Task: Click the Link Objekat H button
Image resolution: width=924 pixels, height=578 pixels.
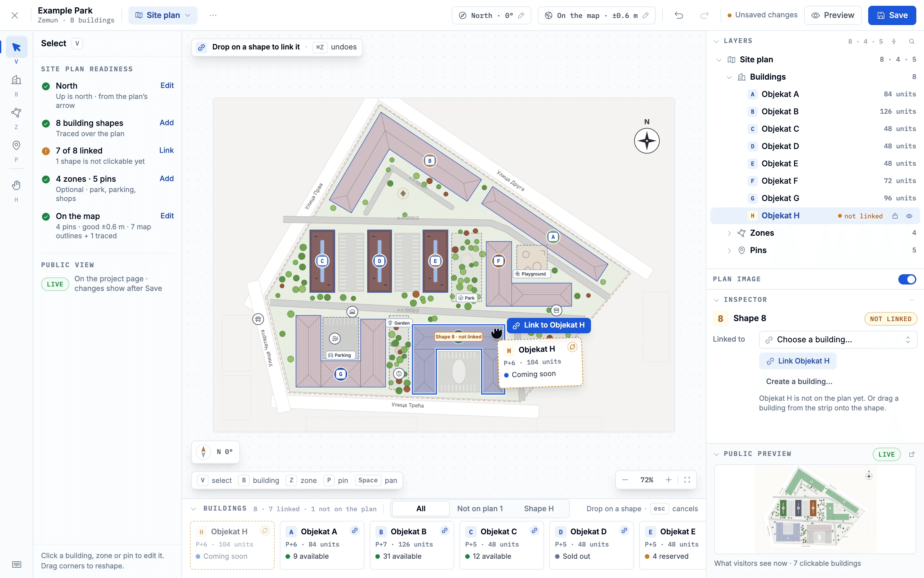Action: point(798,361)
